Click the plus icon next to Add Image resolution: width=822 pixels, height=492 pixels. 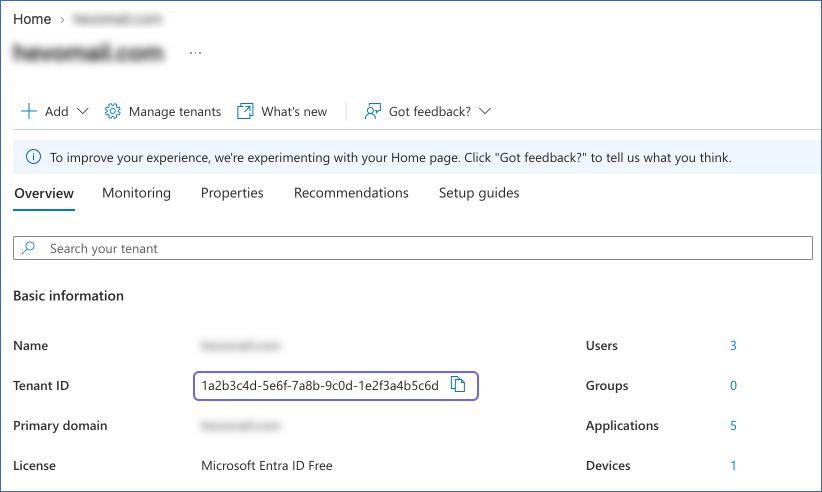point(29,111)
